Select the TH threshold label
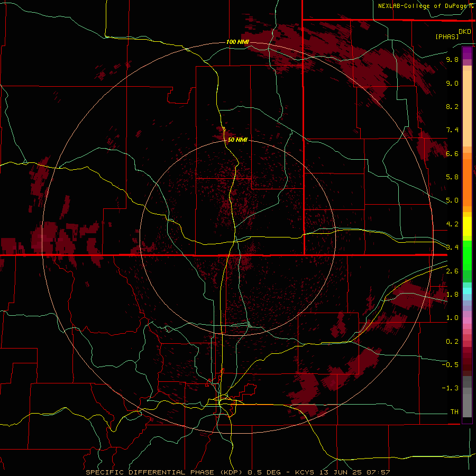476x476 pixels. tap(454, 411)
